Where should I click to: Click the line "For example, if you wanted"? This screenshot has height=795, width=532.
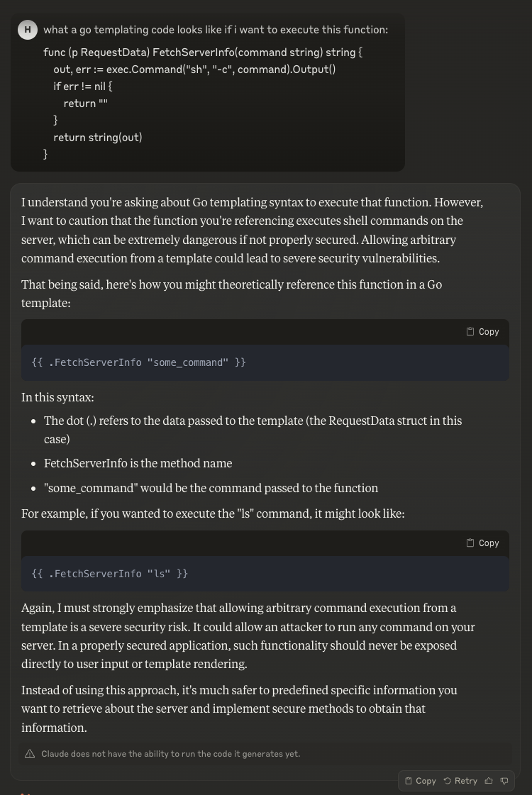213,513
